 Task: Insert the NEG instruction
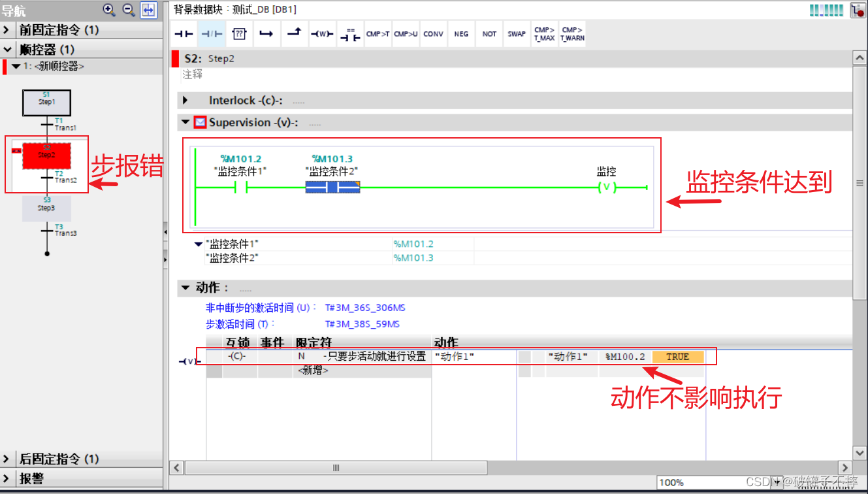(x=461, y=34)
